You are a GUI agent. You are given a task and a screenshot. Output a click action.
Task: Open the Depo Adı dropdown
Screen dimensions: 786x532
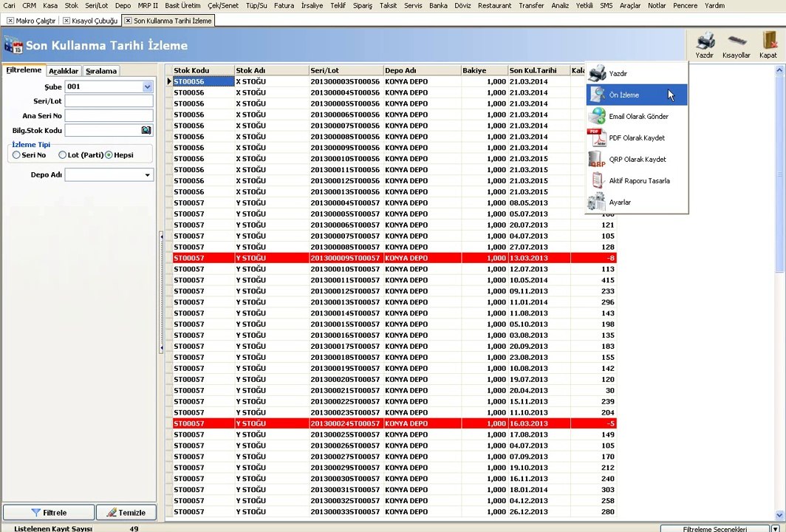(148, 175)
